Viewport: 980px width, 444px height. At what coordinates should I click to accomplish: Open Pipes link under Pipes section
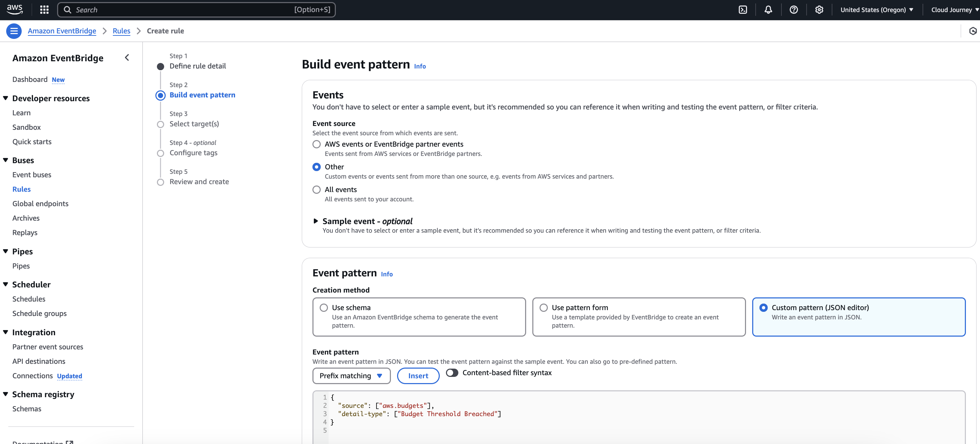point(21,266)
